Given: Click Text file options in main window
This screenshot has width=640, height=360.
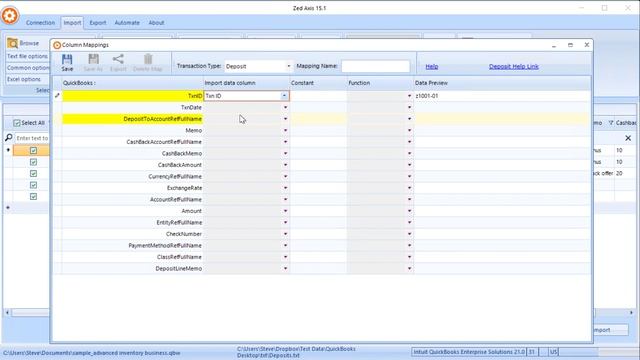Looking at the screenshot, I should pos(27,56).
